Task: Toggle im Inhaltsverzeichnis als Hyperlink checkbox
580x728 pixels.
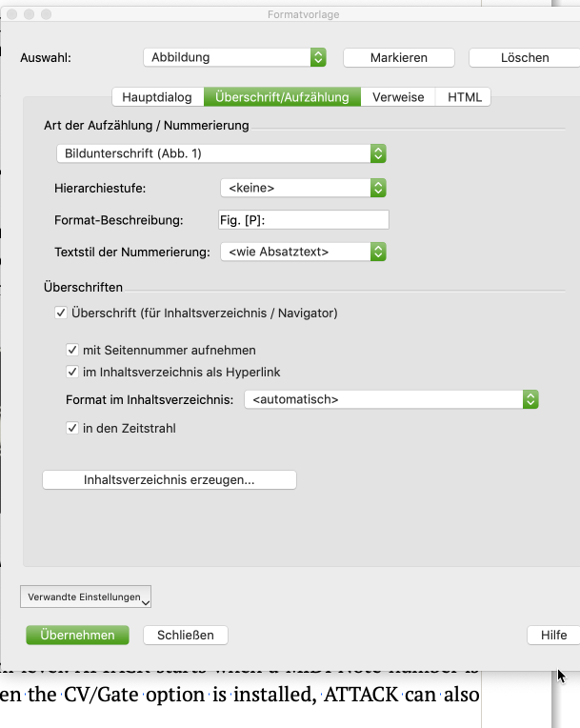Action: point(72,372)
